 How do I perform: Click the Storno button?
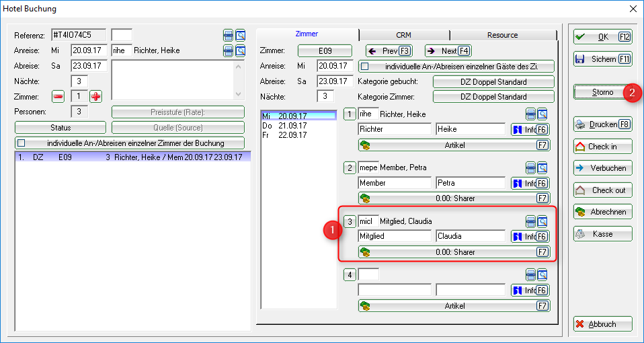tap(602, 92)
